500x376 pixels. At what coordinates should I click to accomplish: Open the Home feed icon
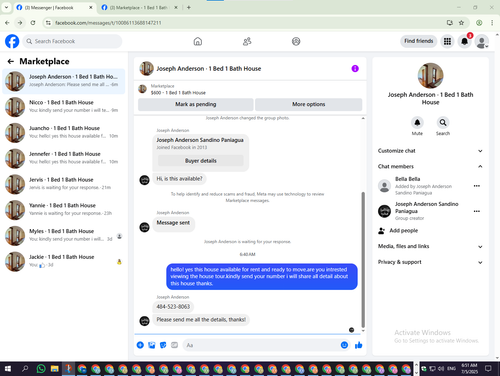(198, 41)
